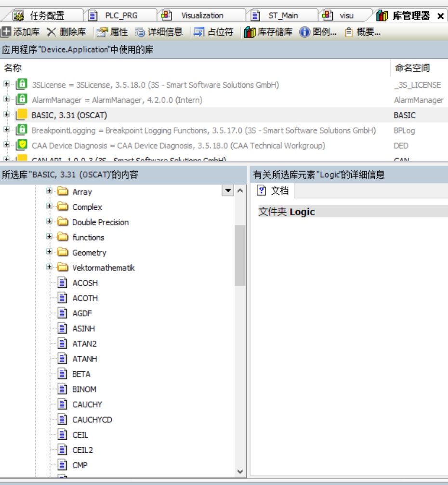Open the dropdown arrow beside Array
Screen dimensions: 448x485
(x=228, y=191)
